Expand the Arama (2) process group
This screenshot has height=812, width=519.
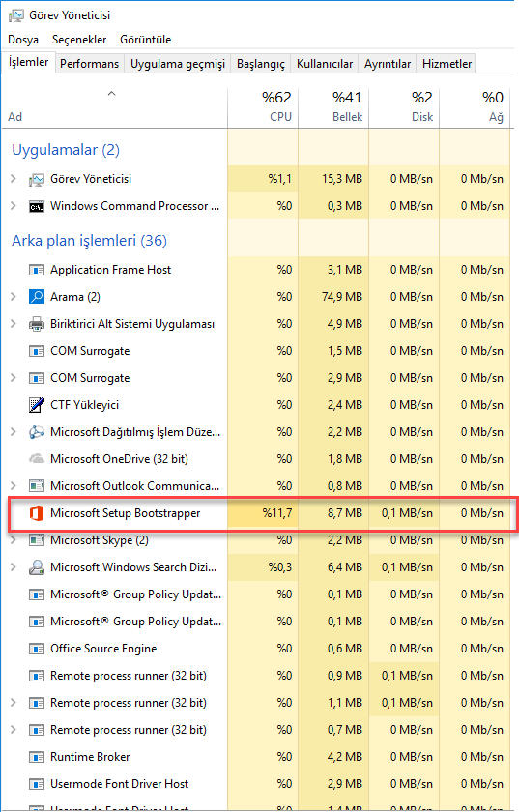14,297
